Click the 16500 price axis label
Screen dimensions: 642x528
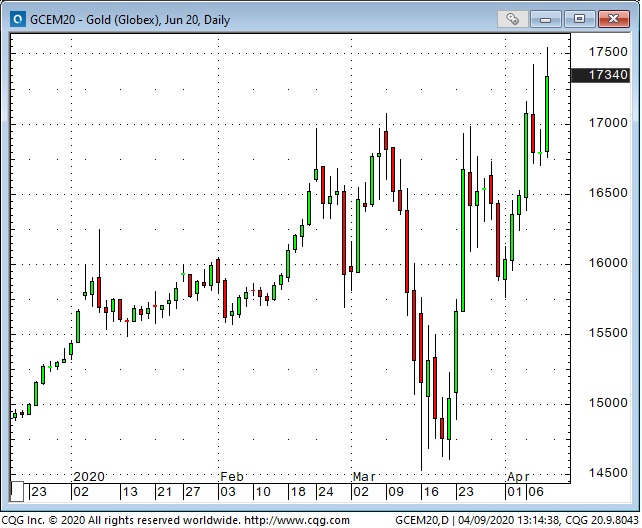608,193
